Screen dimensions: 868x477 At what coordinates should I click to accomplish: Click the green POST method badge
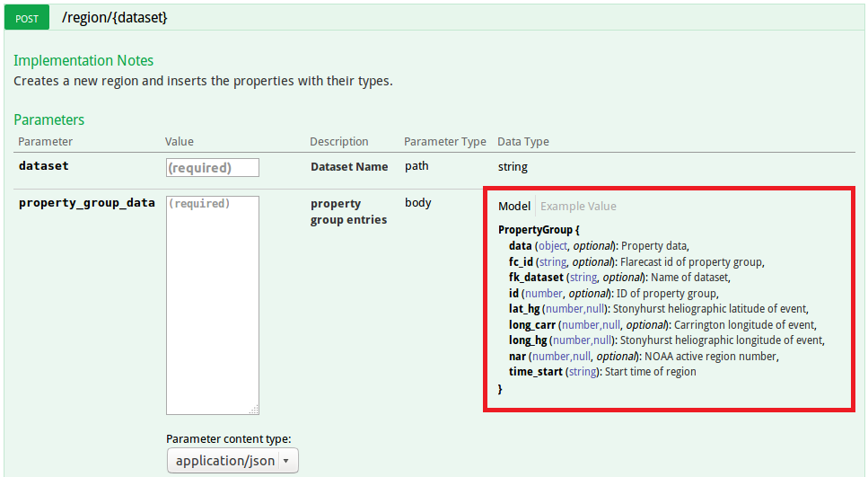click(x=27, y=17)
